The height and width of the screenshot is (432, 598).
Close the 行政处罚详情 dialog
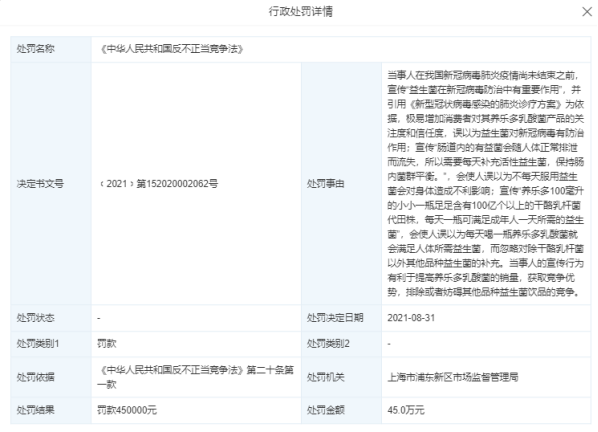click(x=587, y=12)
